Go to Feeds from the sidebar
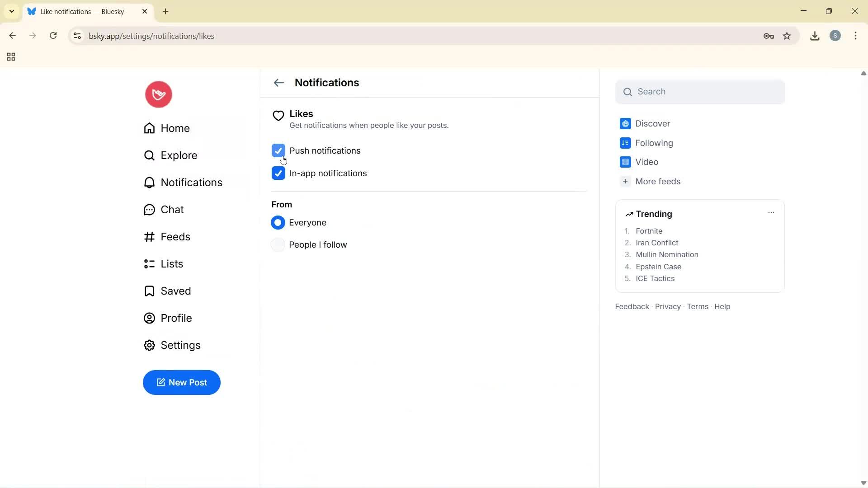The width and height of the screenshot is (868, 488). (x=175, y=236)
